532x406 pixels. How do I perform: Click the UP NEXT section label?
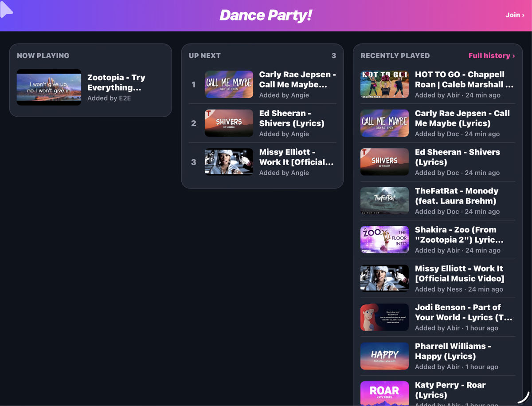pyautogui.click(x=205, y=56)
